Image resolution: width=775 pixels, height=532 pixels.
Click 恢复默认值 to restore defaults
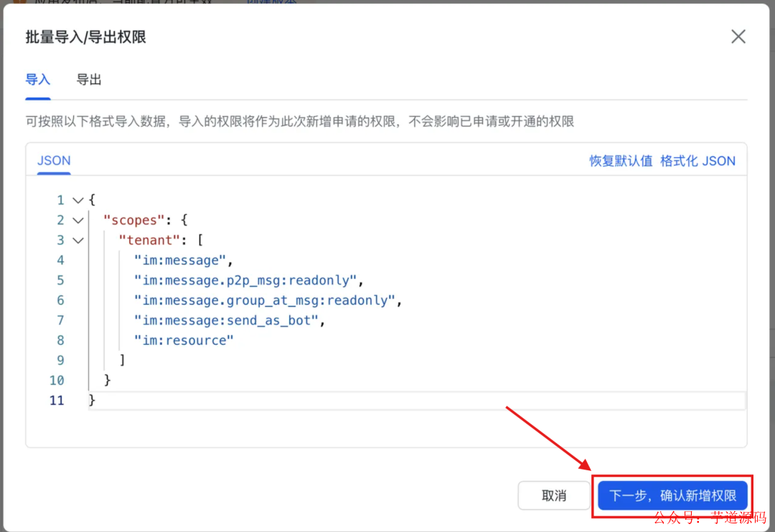pyautogui.click(x=620, y=161)
